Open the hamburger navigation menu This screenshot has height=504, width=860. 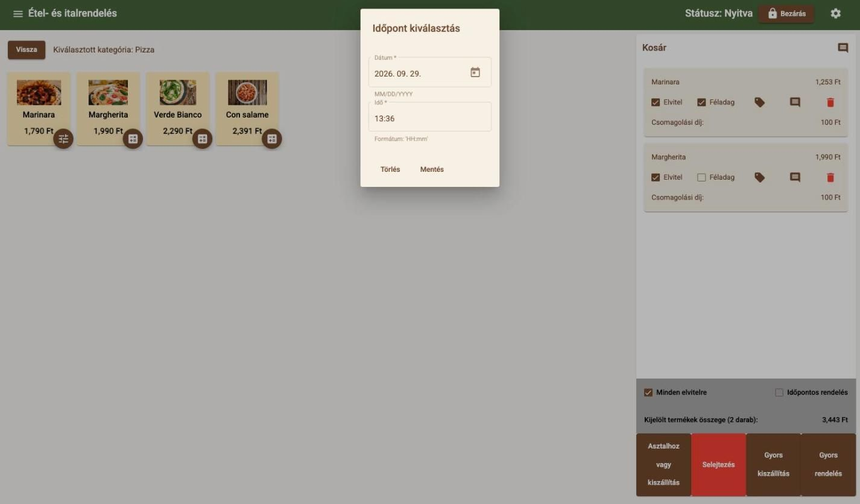(x=18, y=14)
